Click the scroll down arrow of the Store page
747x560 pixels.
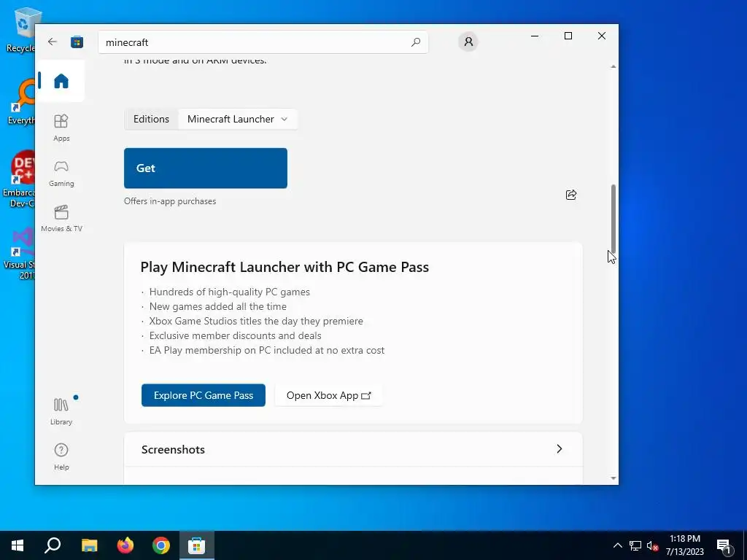[613, 478]
